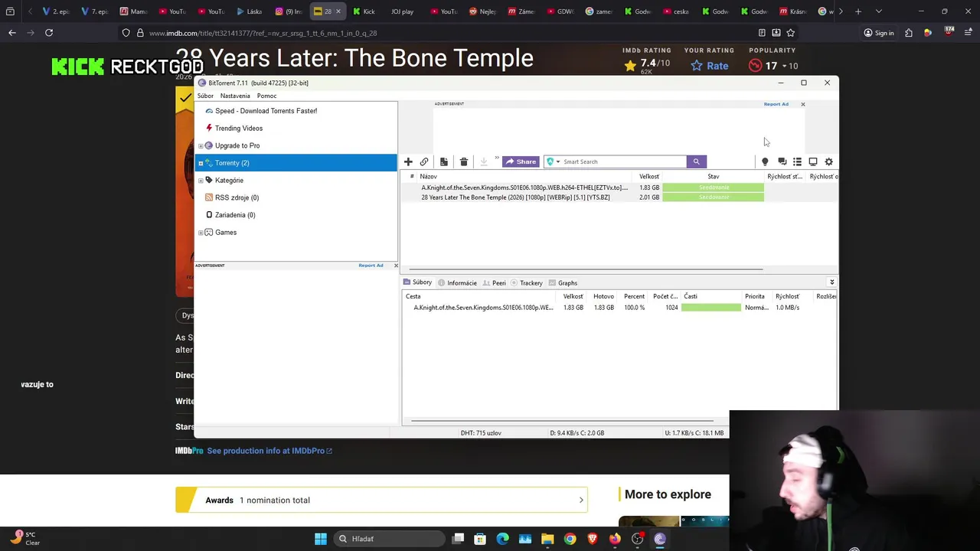Show more toolbar items via chevron
This screenshot has height=551, width=980.
(x=496, y=159)
